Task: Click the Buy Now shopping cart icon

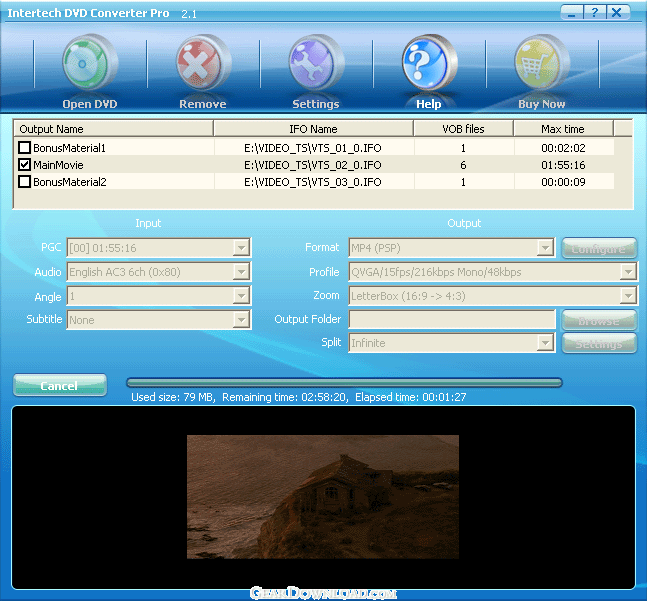Action: (541, 66)
